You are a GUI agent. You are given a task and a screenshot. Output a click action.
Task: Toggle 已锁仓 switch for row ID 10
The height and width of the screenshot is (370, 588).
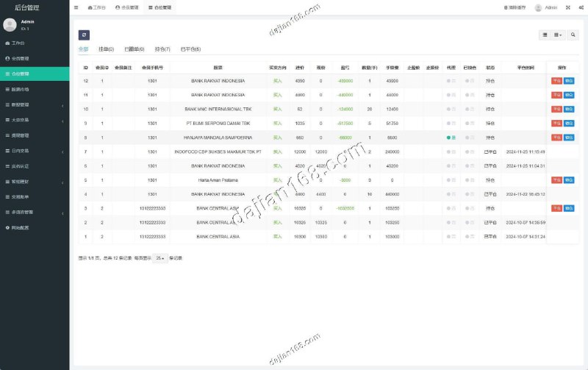[468, 110]
